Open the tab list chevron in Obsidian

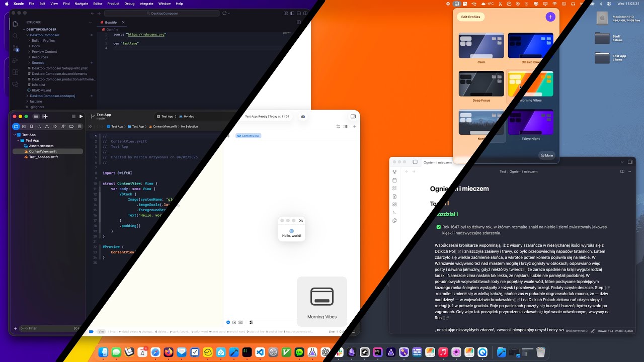click(622, 162)
